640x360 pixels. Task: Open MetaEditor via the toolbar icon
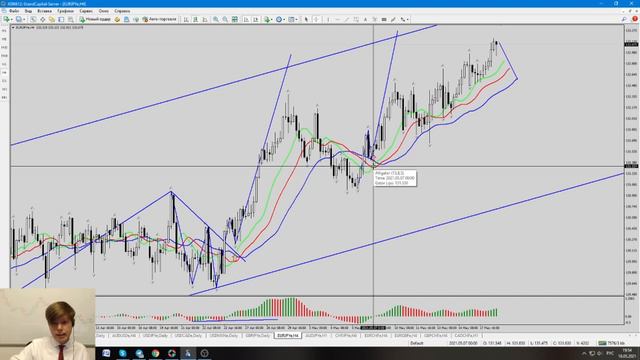[118, 19]
